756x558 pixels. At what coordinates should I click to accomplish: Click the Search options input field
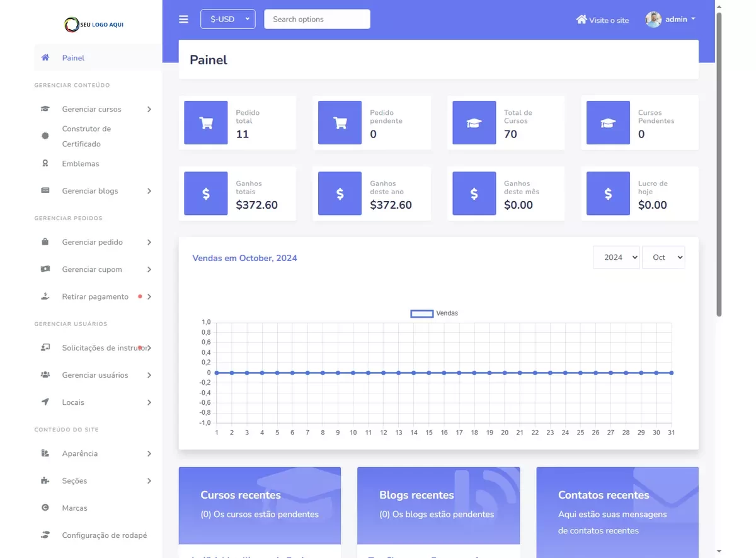[x=317, y=20]
